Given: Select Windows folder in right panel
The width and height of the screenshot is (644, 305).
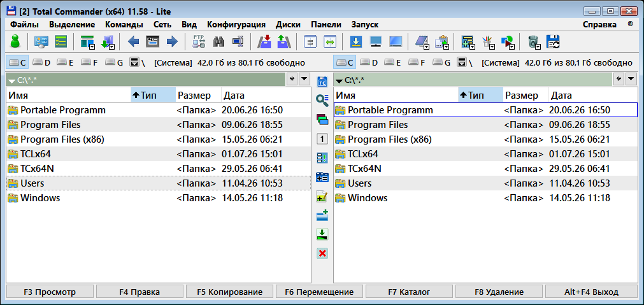Looking at the screenshot, I should [485, 198].
